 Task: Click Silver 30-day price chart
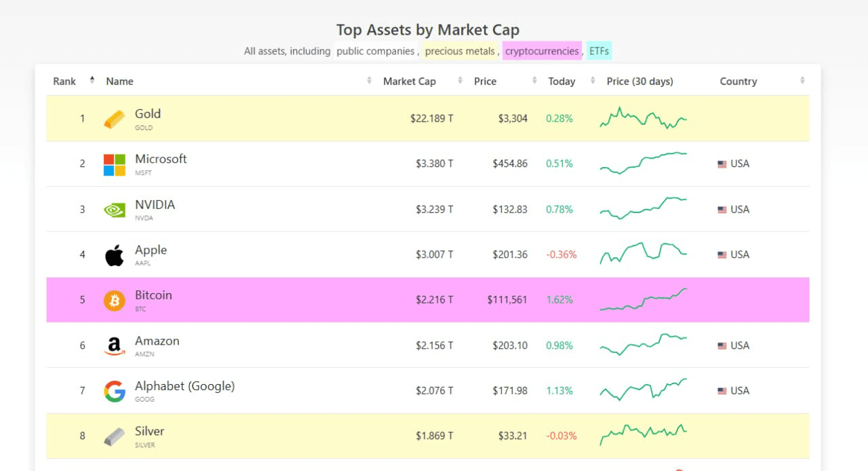(644, 435)
